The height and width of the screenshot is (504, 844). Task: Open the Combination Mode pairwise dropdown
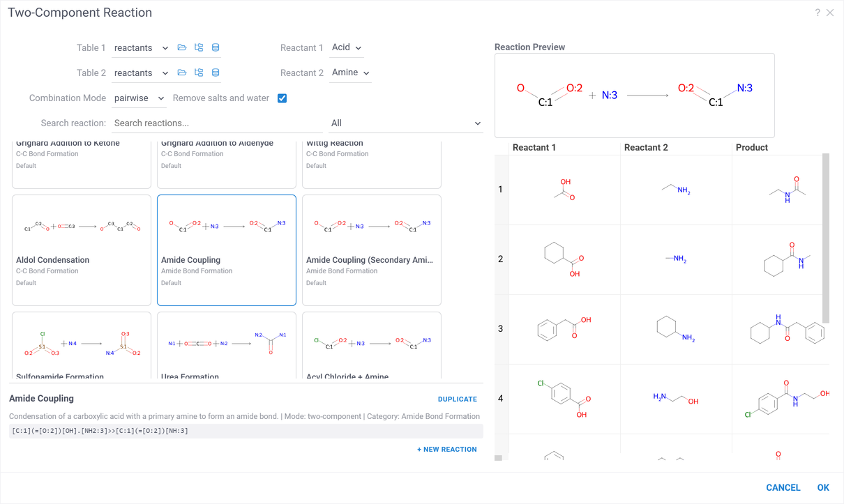pyautogui.click(x=139, y=98)
